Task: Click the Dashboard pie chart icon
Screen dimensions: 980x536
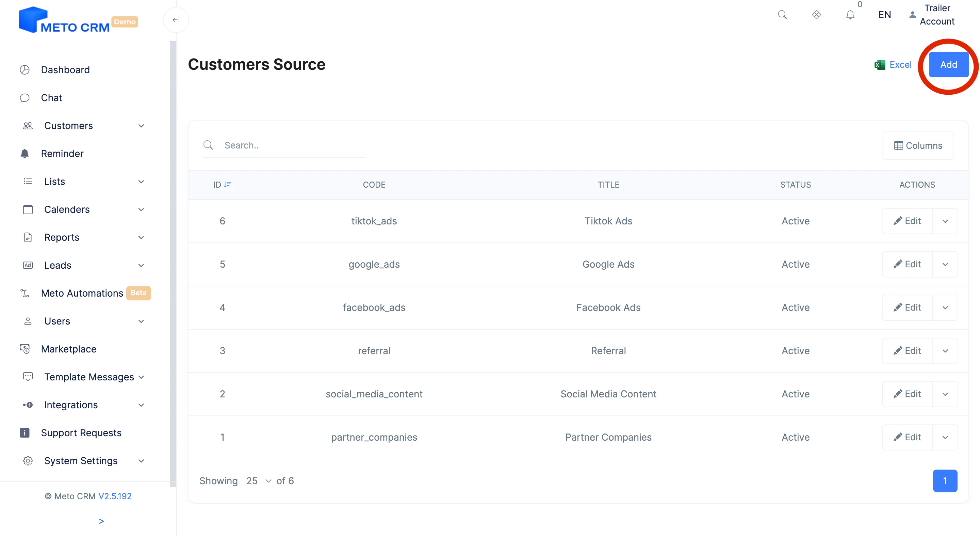Action: 25,70
